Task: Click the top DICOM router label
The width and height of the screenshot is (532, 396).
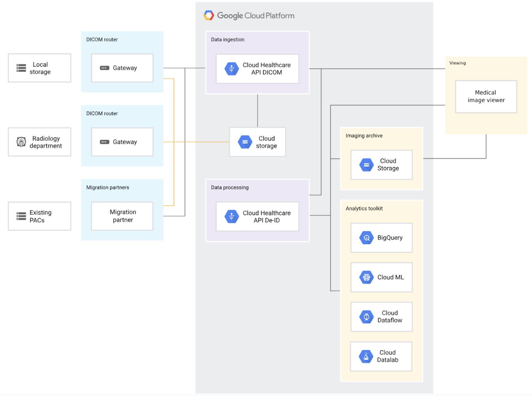Action: tap(102, 39)
